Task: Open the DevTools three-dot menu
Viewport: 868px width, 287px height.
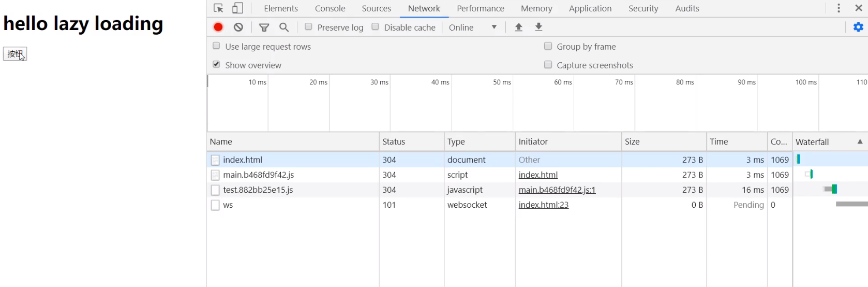Action: [x=839, y=8]
